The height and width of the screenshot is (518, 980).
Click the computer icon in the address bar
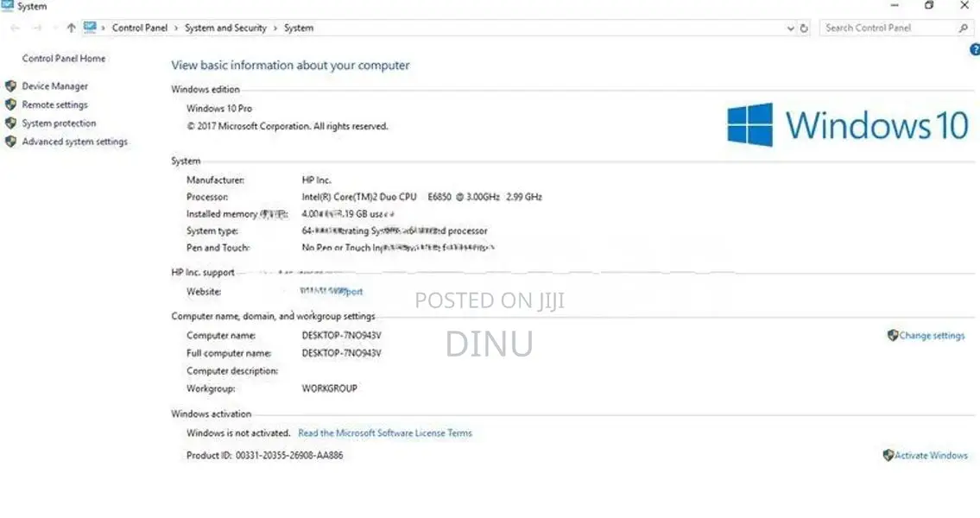[90, 28]
